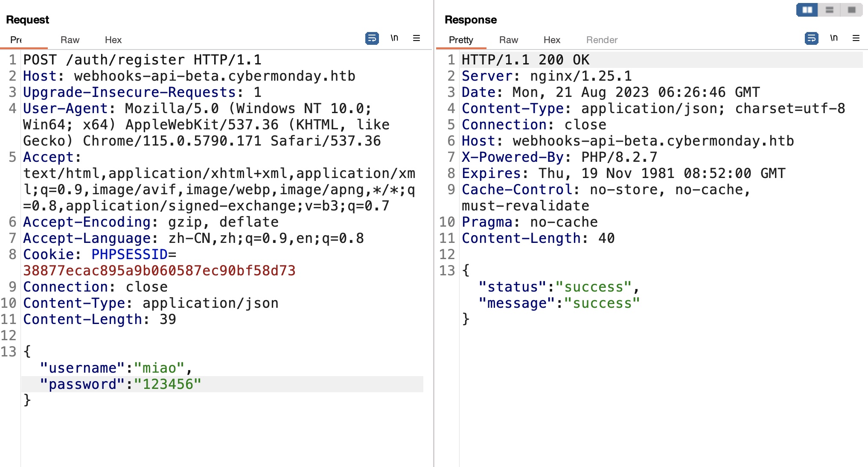
Task: Toggle word wrap icon in Request panel
Action: click(372, 39)
